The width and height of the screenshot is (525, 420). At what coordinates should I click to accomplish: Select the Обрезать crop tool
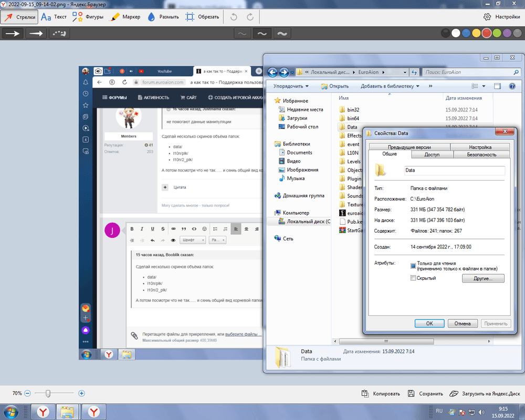(202, 17)
